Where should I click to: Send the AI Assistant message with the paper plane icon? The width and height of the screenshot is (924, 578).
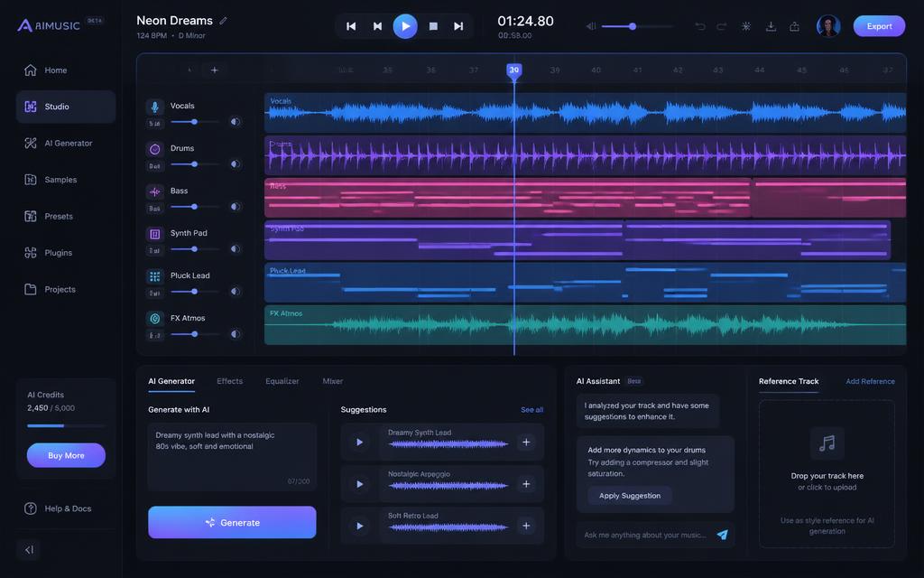[x=723, y=535]
